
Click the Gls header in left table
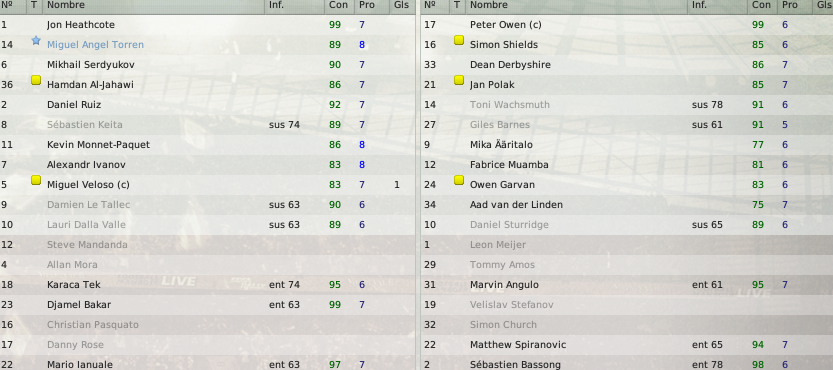coord(402,5)
